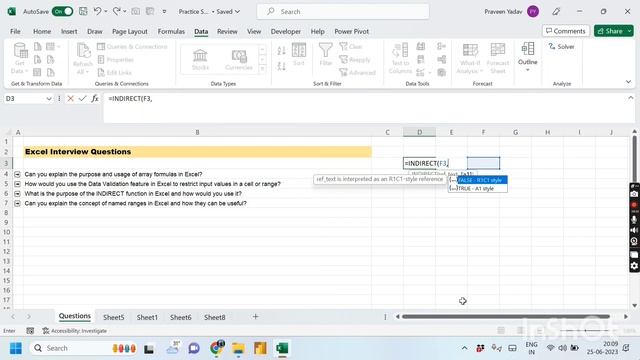Click the Redo arrow icon
The height and width of the screenshot is (360, 640).
point(116,11)
